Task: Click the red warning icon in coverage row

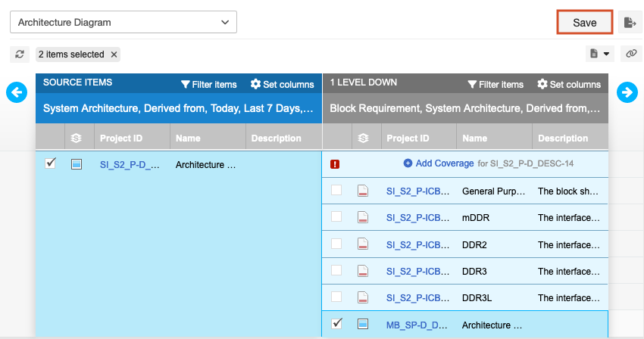Action: pos(335,163)
